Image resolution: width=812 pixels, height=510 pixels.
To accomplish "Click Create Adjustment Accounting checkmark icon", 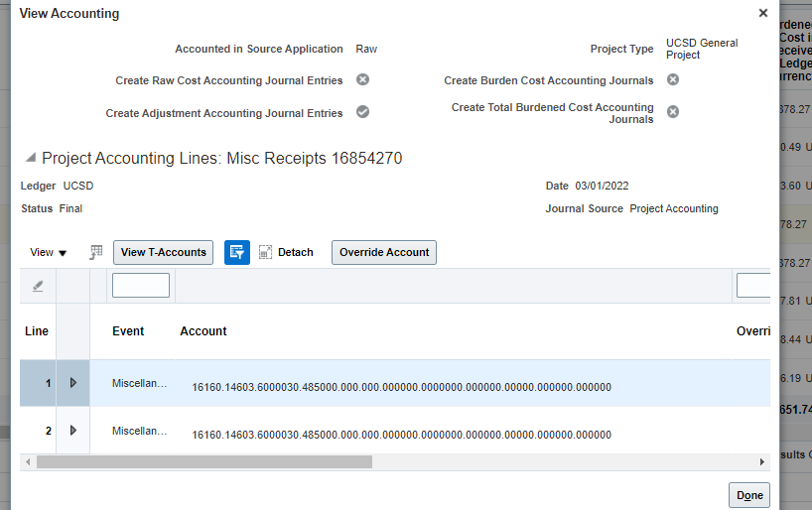I will click(x=363, y=112).
